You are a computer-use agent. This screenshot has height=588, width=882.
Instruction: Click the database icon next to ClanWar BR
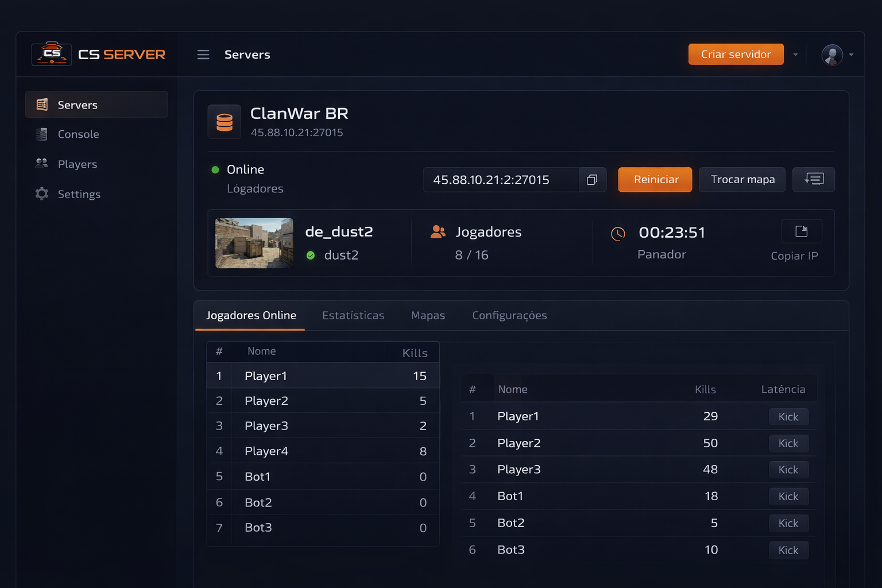225,122
